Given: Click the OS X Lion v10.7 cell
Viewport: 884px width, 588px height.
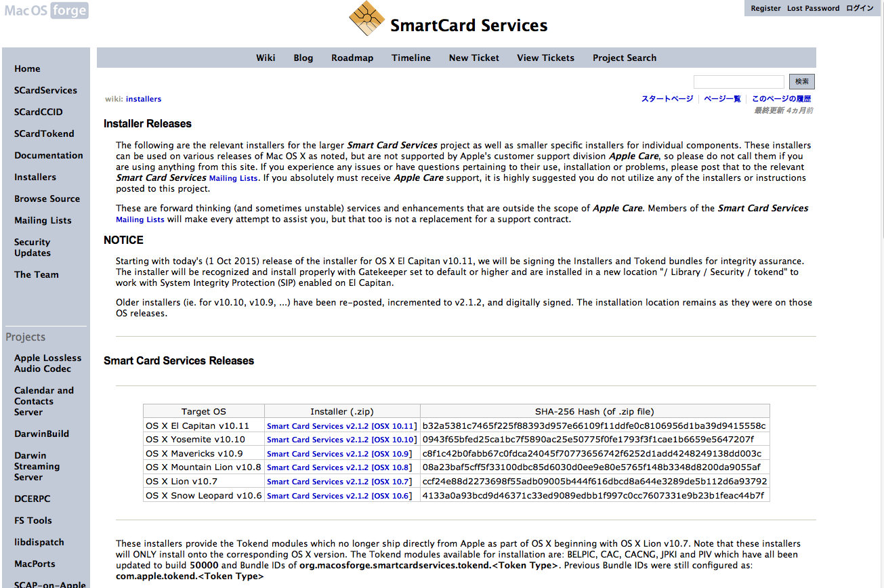Looking at the screenshot, I should tap(204, 482).
